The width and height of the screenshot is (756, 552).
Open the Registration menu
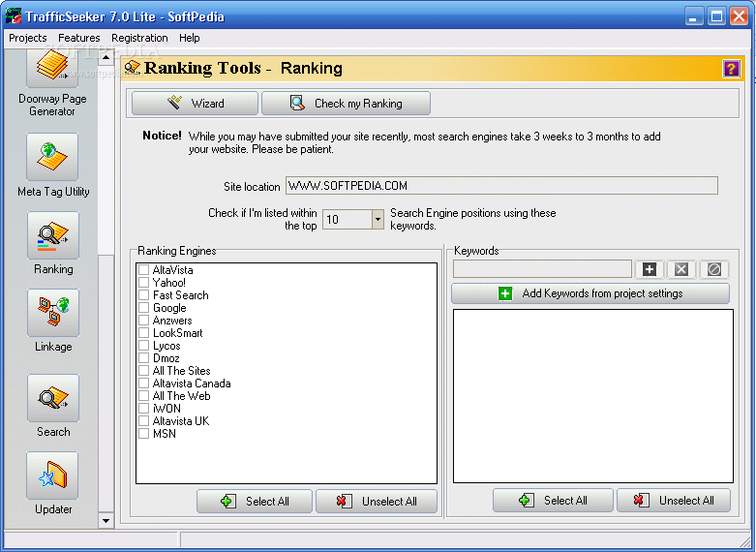coord(139,38)
